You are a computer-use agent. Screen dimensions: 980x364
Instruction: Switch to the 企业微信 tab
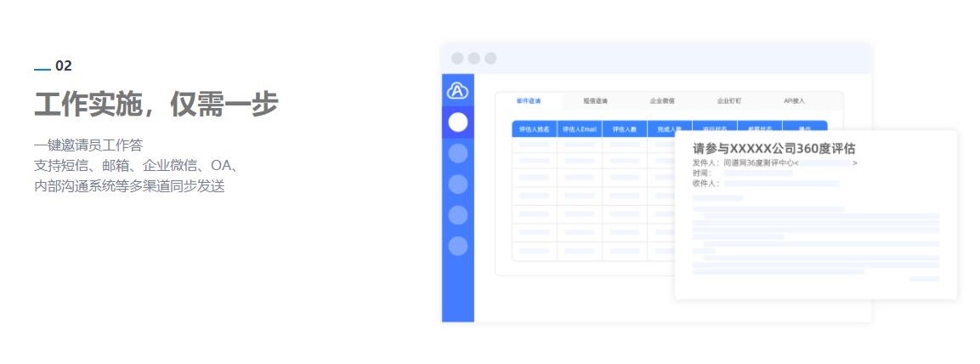coord(662,100)
